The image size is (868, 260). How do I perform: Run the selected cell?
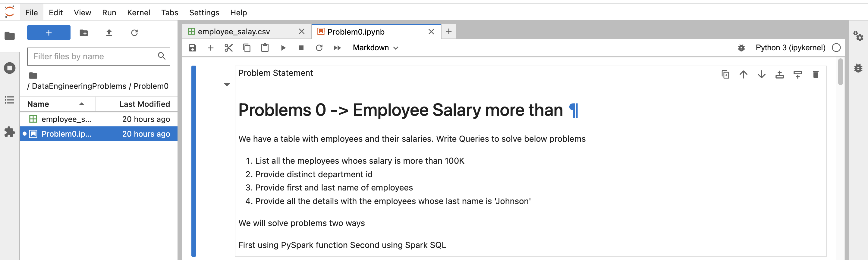point(283,48)
